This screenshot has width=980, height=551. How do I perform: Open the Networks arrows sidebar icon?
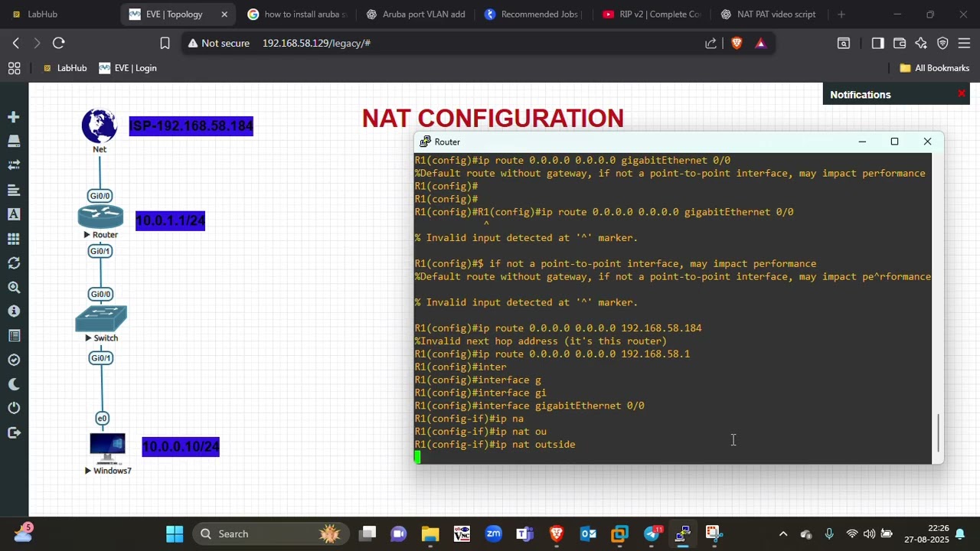point(14,165)
